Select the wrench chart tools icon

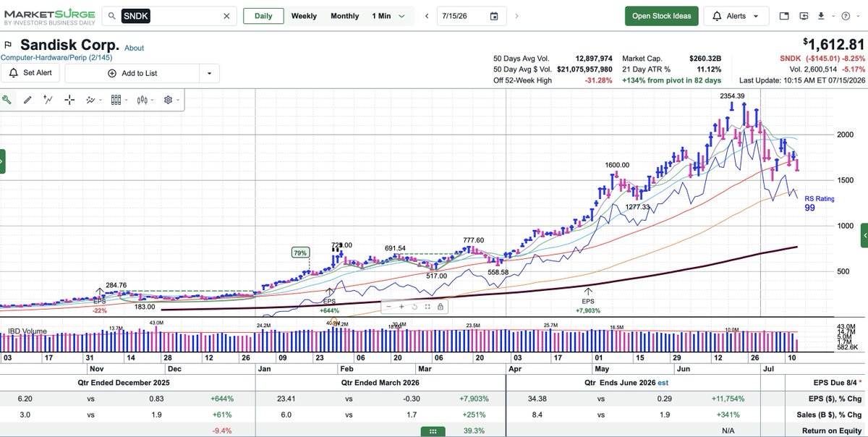7,100
